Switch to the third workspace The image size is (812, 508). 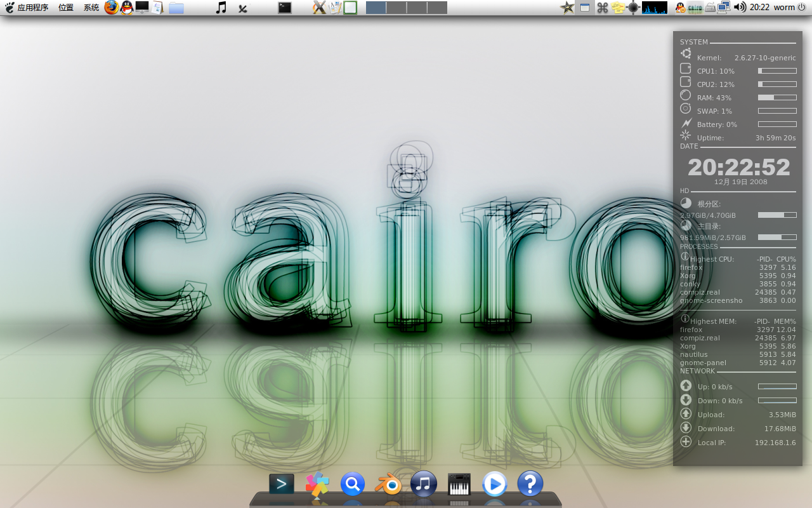click(417, 8)
